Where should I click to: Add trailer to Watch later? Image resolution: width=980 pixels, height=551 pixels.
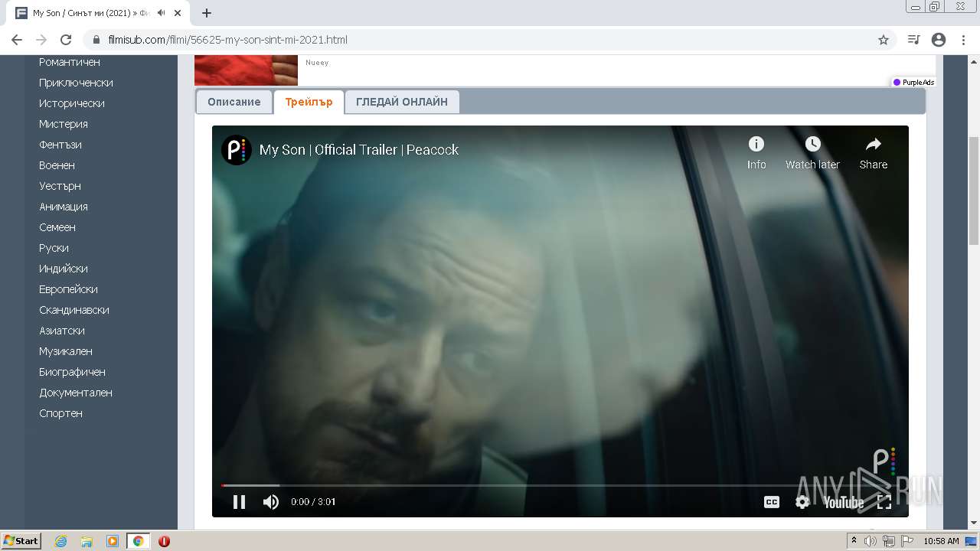[x=812, y=153]
